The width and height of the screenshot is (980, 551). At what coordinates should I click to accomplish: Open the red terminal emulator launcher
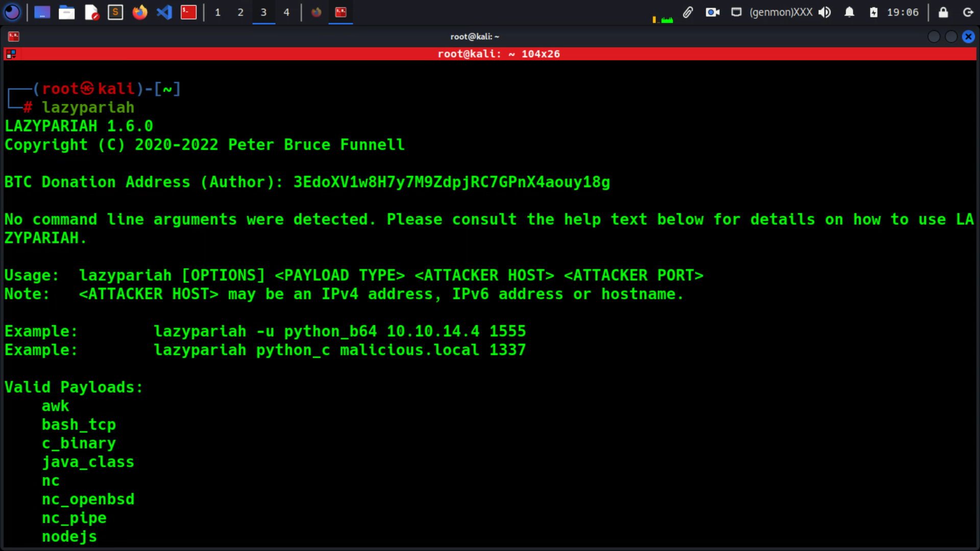pyautogui.click(x=188, y=12)
